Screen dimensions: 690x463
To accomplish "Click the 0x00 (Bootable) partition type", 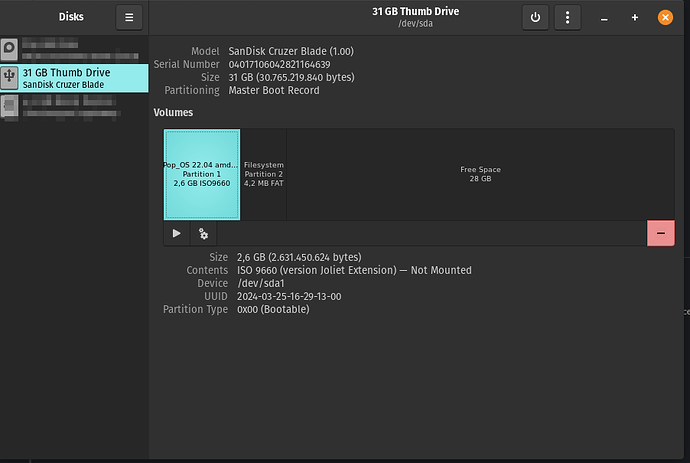I will (273, 309).
